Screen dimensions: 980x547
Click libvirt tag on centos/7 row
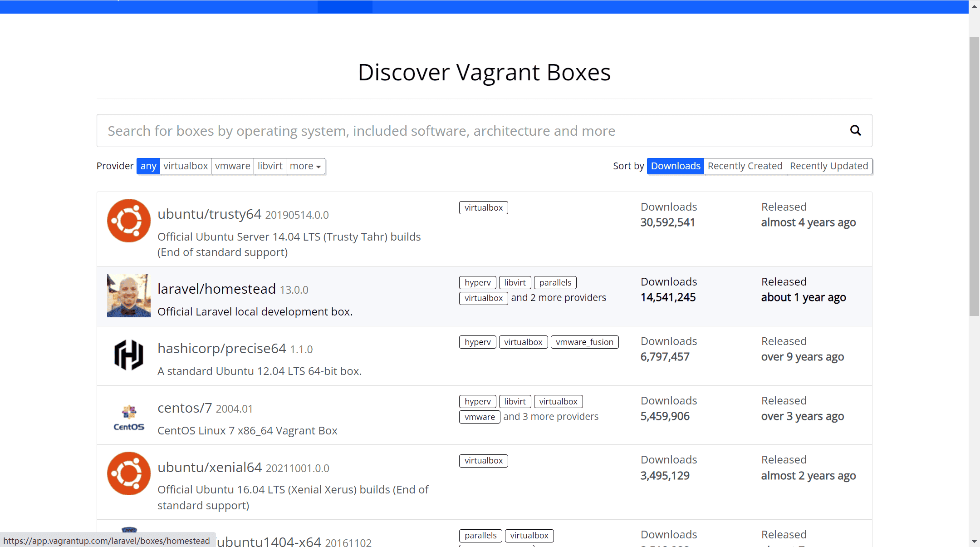[x=515, y=402]
